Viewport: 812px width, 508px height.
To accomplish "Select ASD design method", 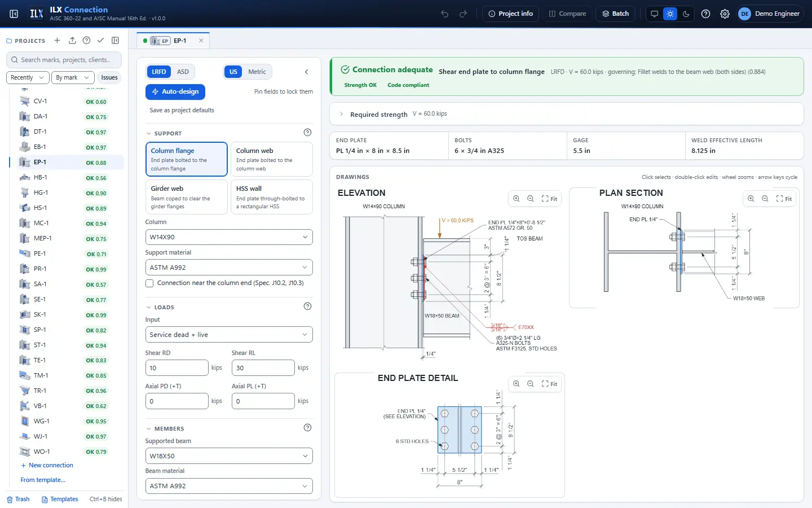I will [183, 72].
